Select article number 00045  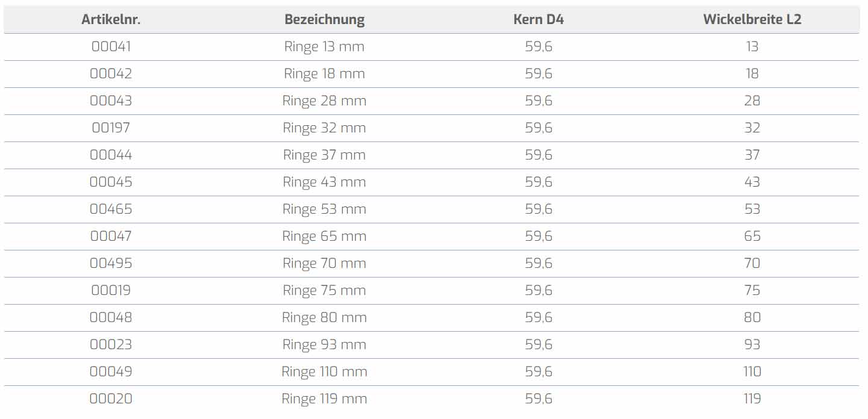pos(111,182)
